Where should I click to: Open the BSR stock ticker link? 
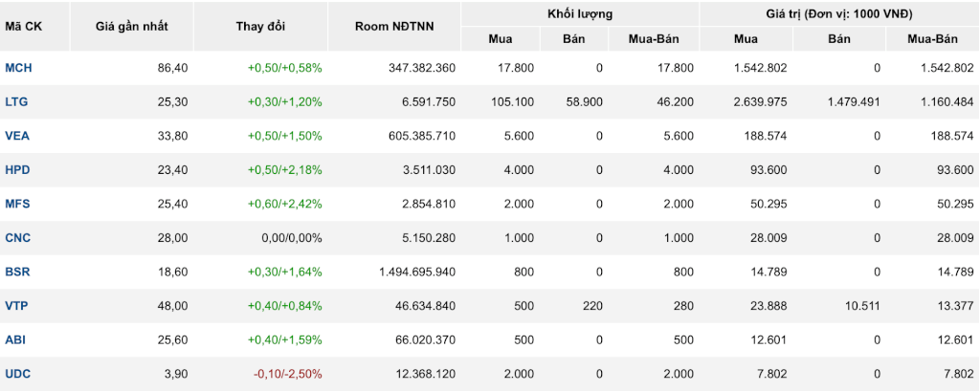point(17,272)
